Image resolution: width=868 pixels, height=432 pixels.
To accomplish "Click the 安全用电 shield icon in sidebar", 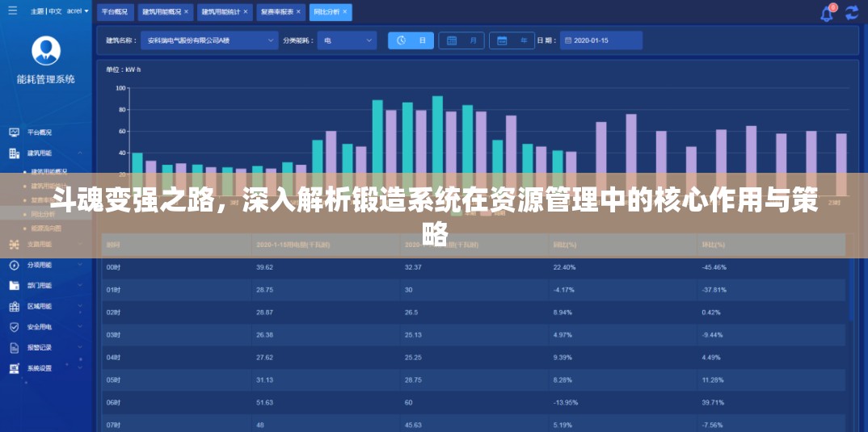I will click(x=15, y=327).
